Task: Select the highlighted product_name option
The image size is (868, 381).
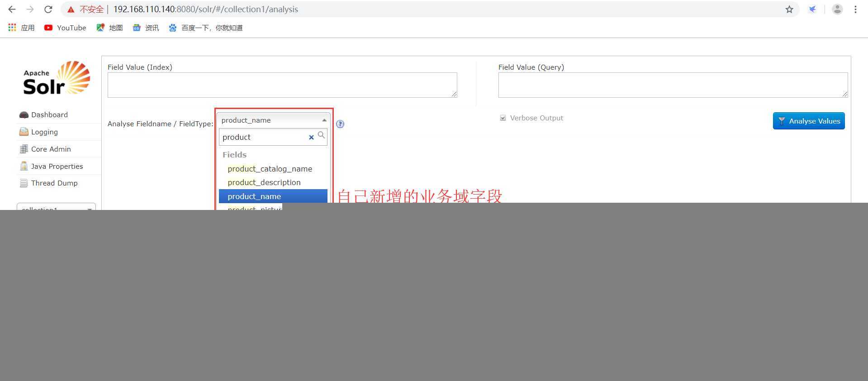Action: point(273,196)
